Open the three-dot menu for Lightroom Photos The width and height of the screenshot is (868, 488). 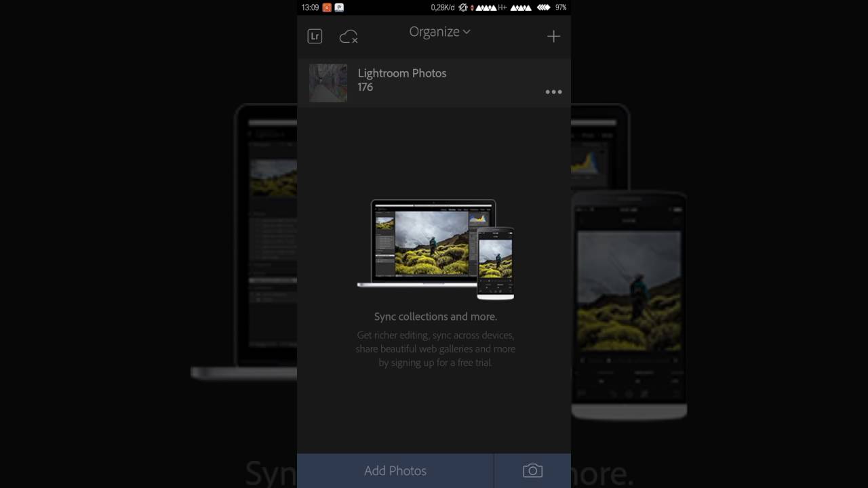point(553,91)
